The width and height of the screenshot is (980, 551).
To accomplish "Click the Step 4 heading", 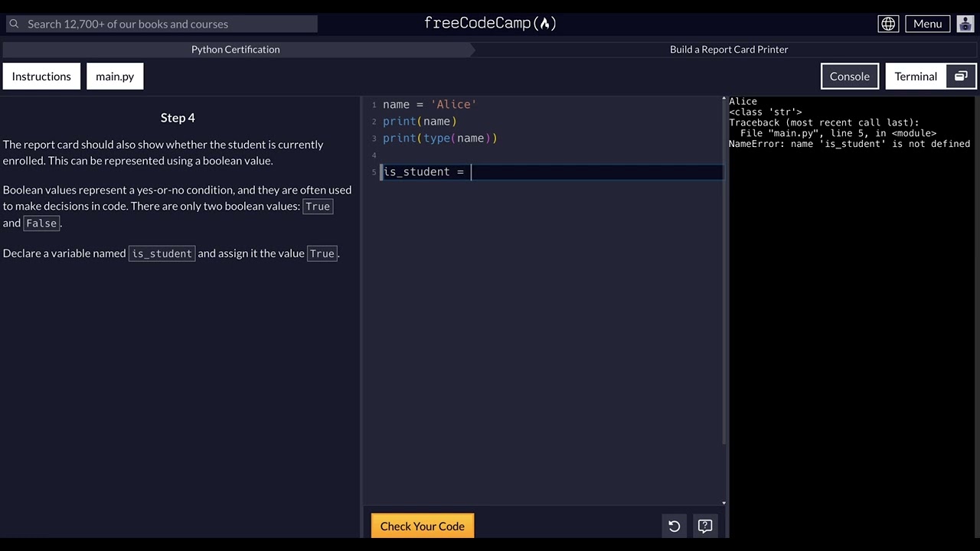I will click(x=178, y=118).
